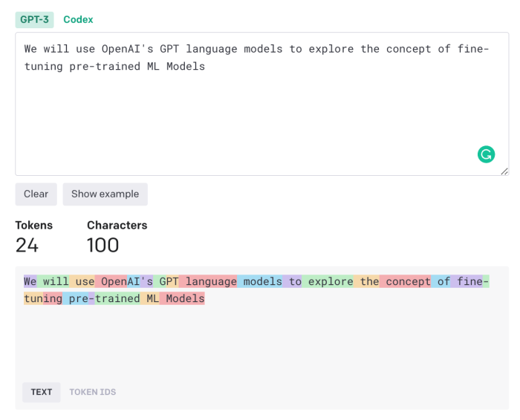
Task: Switch to the Codex tab
Action: [78, 19]
